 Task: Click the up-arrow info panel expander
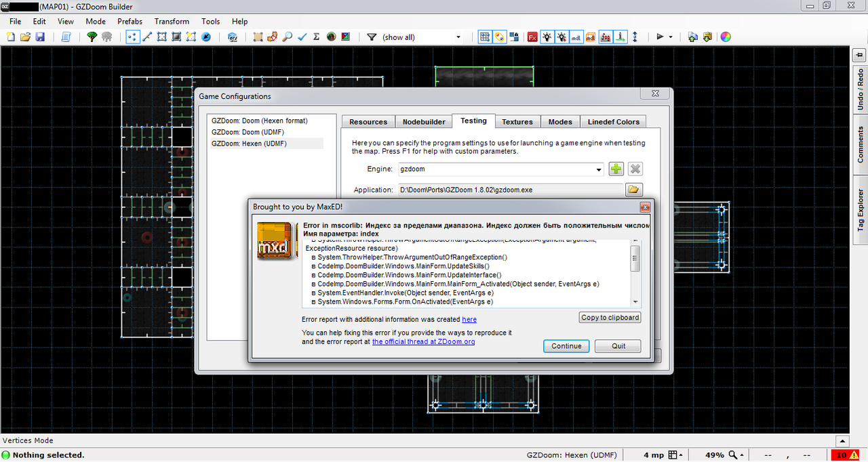click(843, 441)
